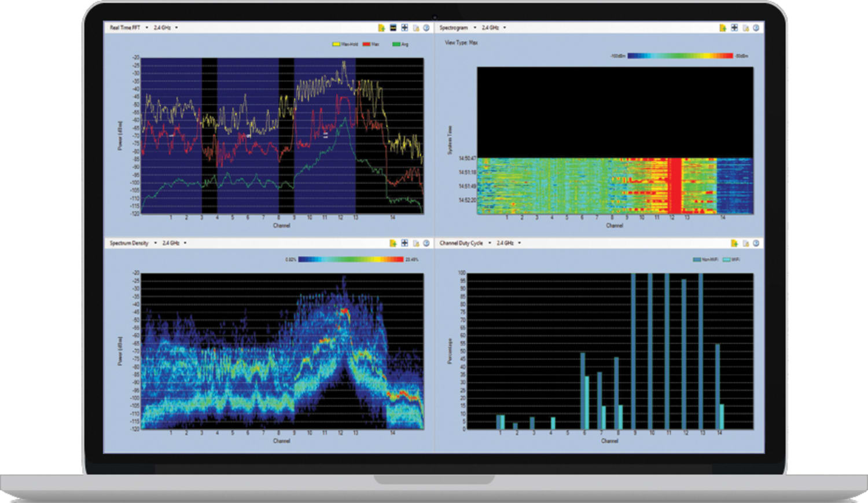
Task: Open the 2.4 GHz band dropdown in Real Time FFT
Action: 176,28
